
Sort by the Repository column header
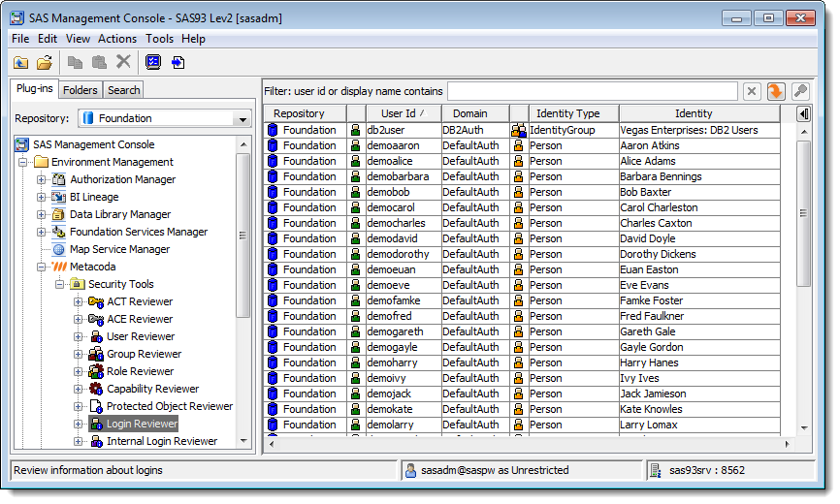click(306, 113)
